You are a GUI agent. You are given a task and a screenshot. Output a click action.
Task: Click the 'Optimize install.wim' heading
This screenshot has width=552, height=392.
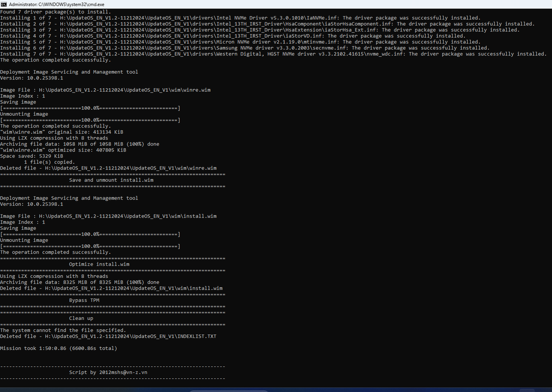[100, 264]
